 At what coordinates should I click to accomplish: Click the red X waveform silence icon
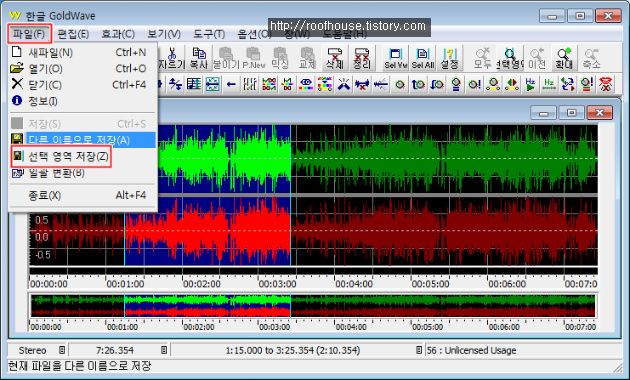[x=362, y=84]
